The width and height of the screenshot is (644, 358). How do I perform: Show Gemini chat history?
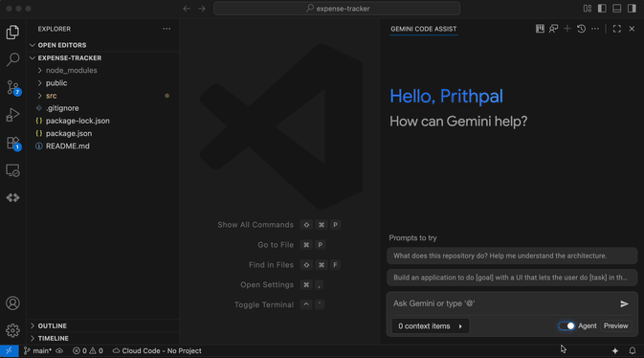(581, 29)
